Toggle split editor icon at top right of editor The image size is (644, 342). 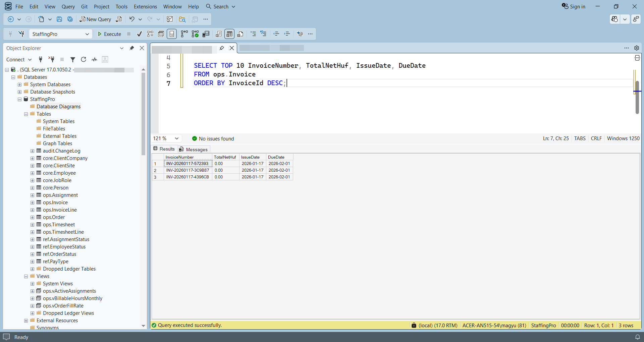click(637, 58)
